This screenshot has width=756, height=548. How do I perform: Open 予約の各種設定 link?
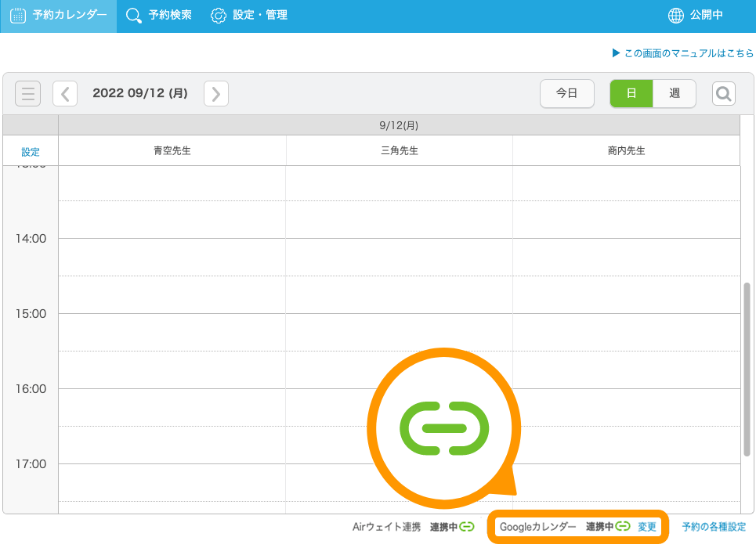(714, 527)
